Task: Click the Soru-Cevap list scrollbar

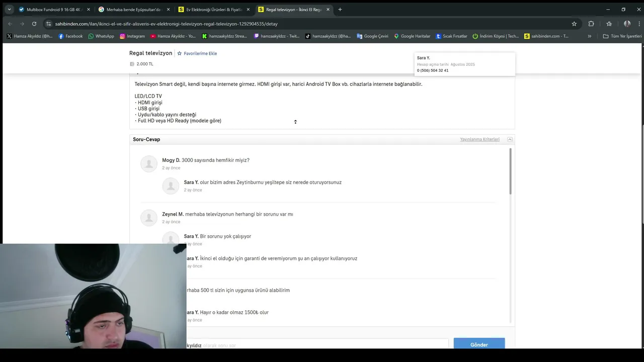Action: [x=511, y=171]
